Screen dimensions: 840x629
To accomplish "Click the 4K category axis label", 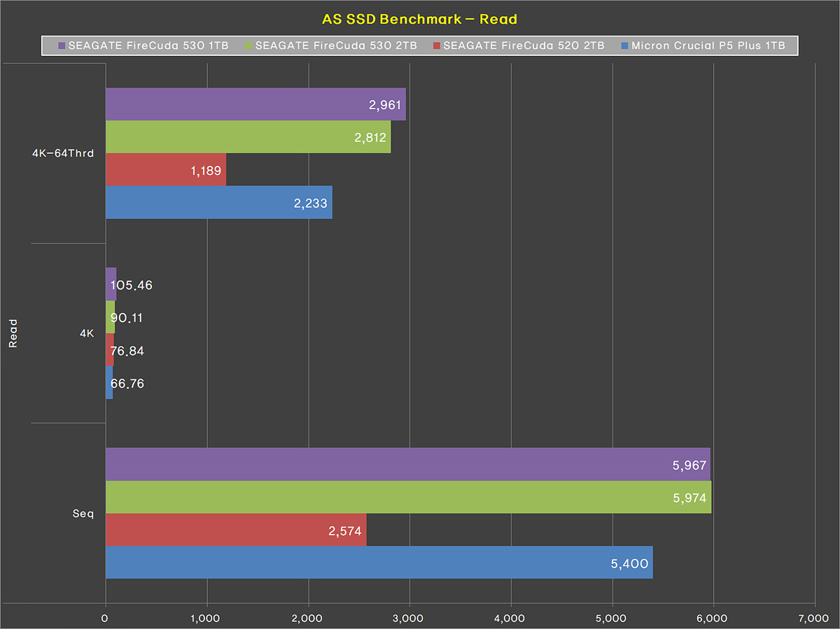I will (x=86, y=334).
